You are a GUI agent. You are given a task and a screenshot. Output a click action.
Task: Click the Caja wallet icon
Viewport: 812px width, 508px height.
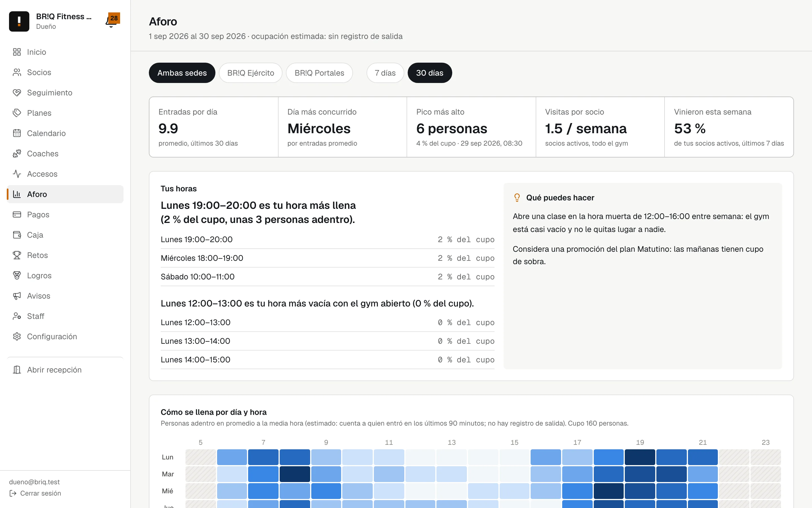17,235
